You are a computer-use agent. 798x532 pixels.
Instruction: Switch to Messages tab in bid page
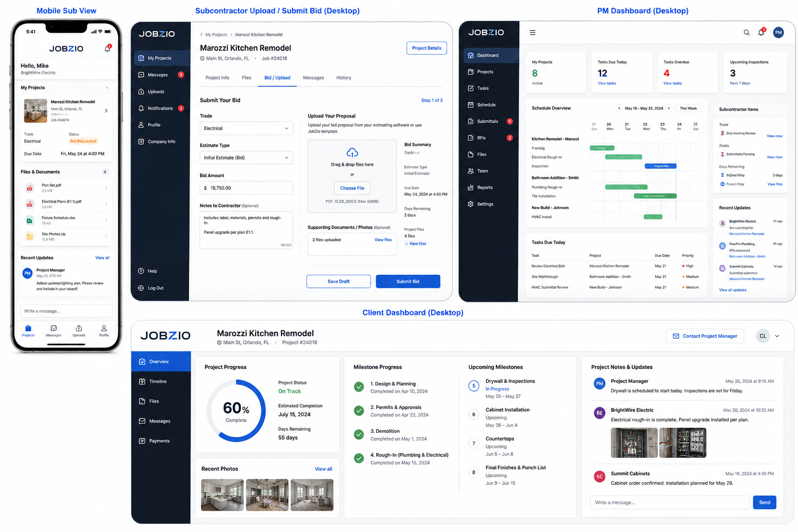pyautogui.click(x=313, y=78)
